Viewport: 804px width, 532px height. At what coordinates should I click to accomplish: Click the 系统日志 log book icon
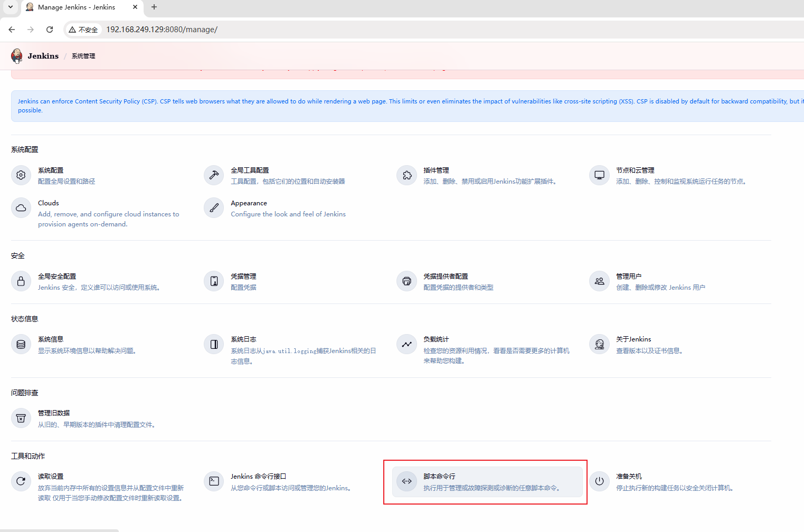(x=214, y=344)
